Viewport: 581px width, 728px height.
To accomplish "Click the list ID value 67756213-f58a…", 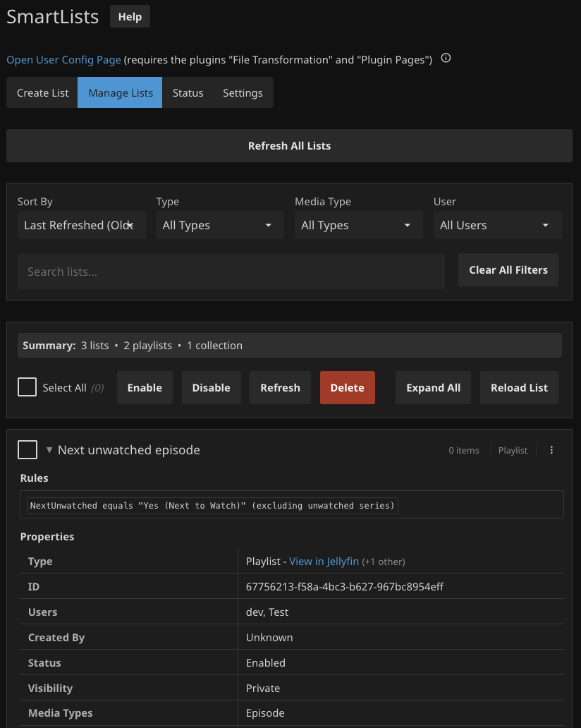I will [345, 587].
